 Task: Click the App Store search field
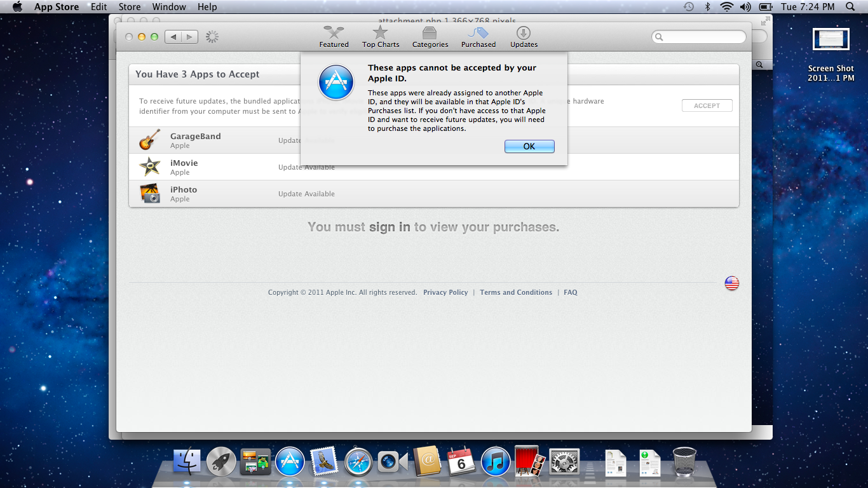tap(699, 37)
